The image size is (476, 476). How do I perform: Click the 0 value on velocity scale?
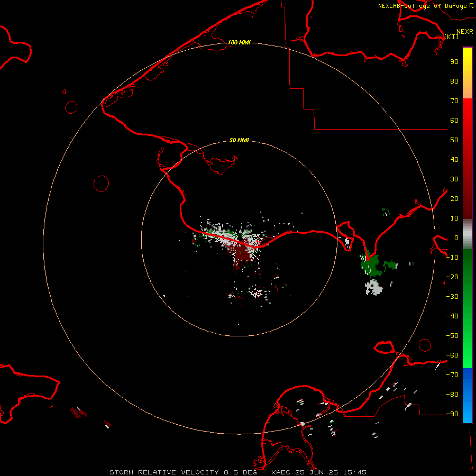[456, 237]
